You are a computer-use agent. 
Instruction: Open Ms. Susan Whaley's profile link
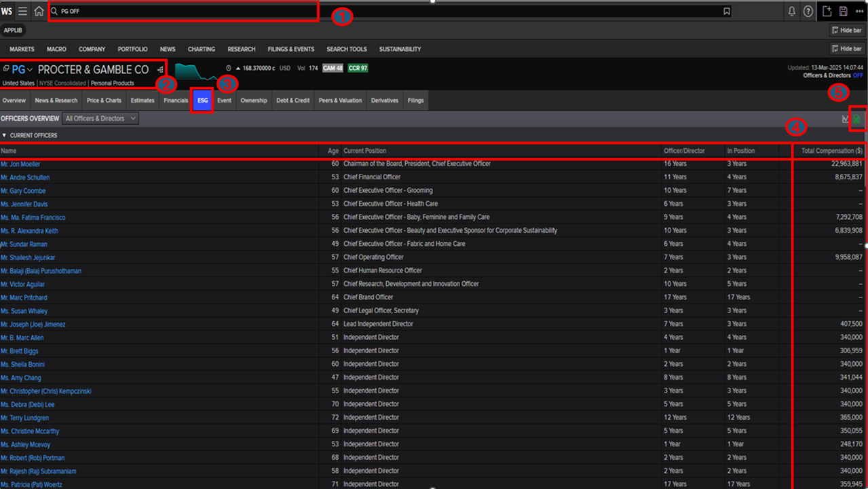tap(24, 311)
